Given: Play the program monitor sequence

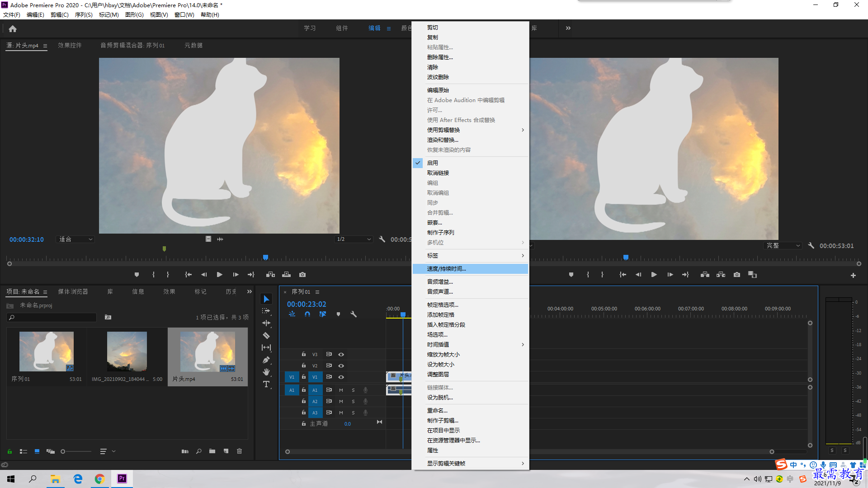Looking at the screenshot, I should (x=654, y=275).
